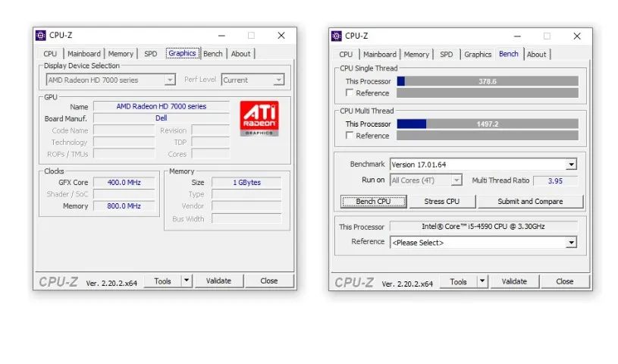Click Multi Thread Ratio value 3.95
618x364 pixels.
pos(555,181)
